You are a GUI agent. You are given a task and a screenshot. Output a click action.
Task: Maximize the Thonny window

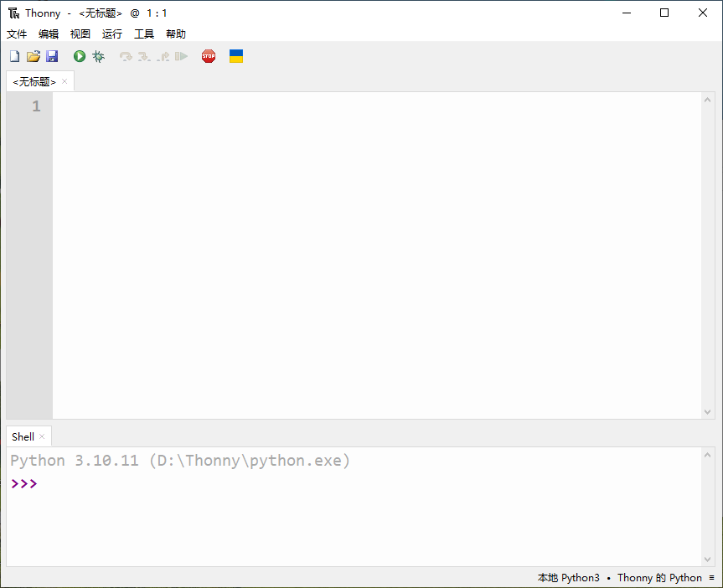[664, 13]
